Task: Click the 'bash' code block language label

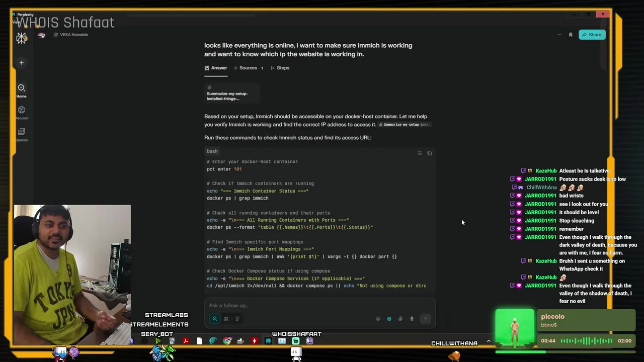Action: (x=212, y=151)
